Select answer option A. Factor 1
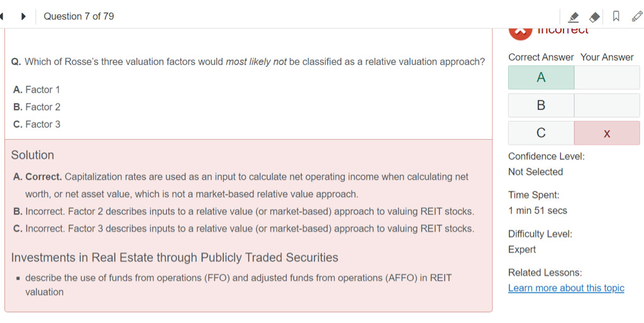644x323 pixels. click(x=36, y=89)
